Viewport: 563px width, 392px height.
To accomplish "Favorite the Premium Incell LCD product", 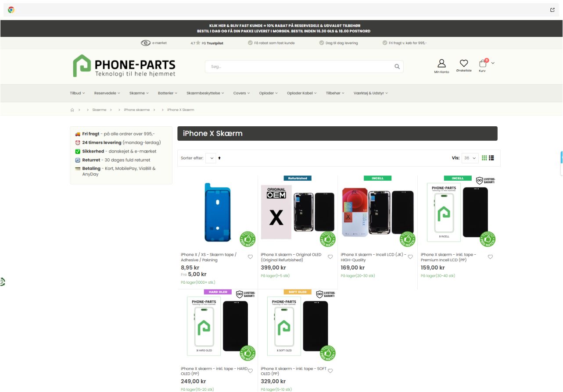I will pos(490,257).
